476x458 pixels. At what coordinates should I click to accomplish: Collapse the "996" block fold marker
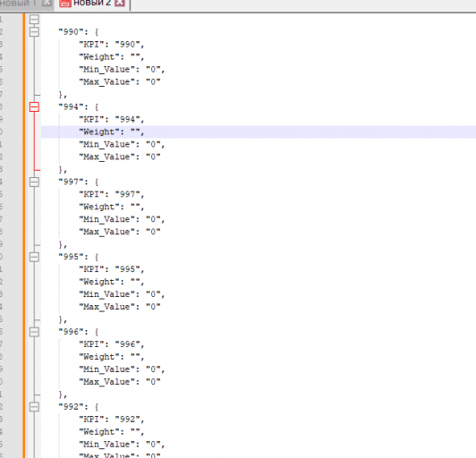click(34, 332)
